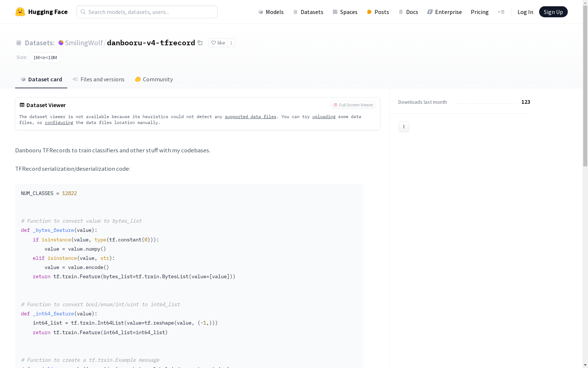Switch to the Files and versions tab

(98, 79)
